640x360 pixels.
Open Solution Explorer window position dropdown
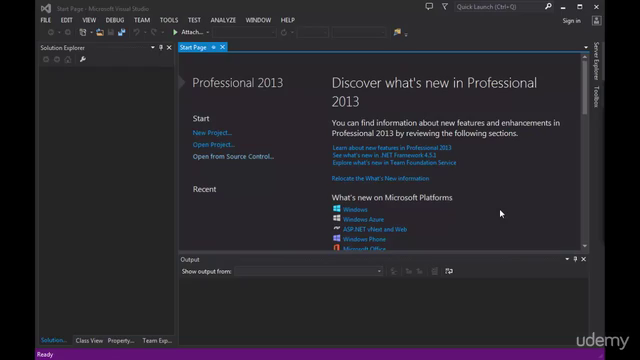(153, 48)
